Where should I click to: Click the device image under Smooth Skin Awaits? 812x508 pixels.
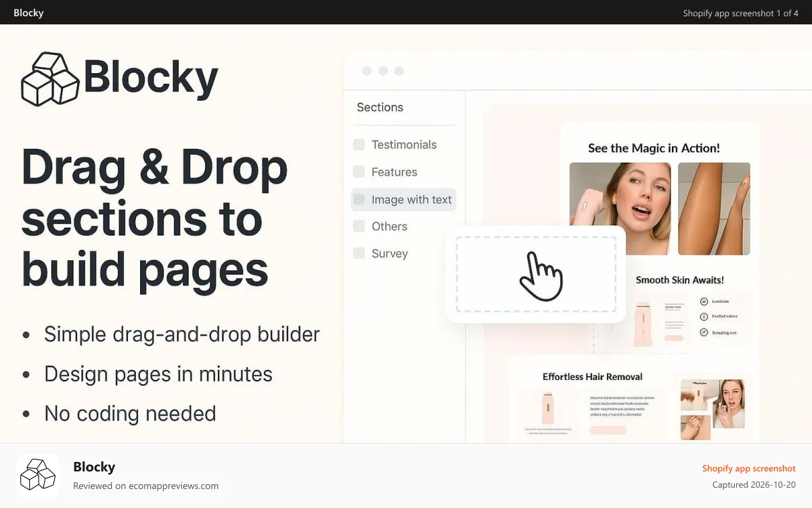click(643, 324)
